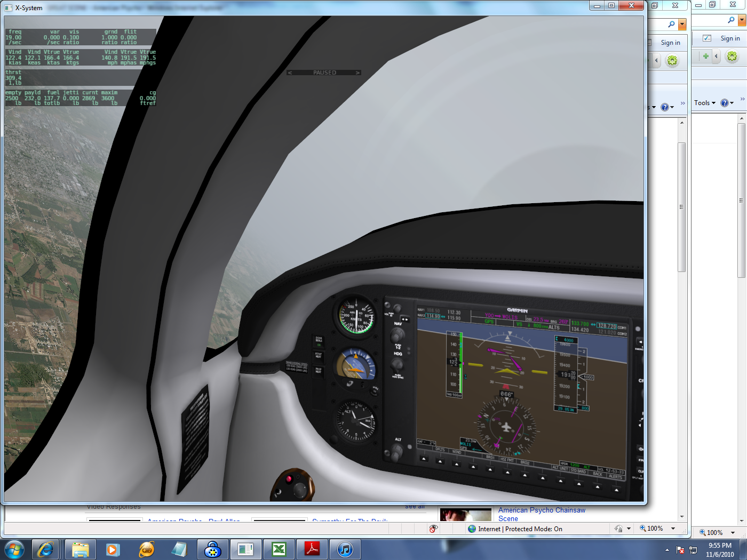Viewport: 747px width, 560px height.
Task: Click the BRG1 softkey arrow
Action: 490,469
